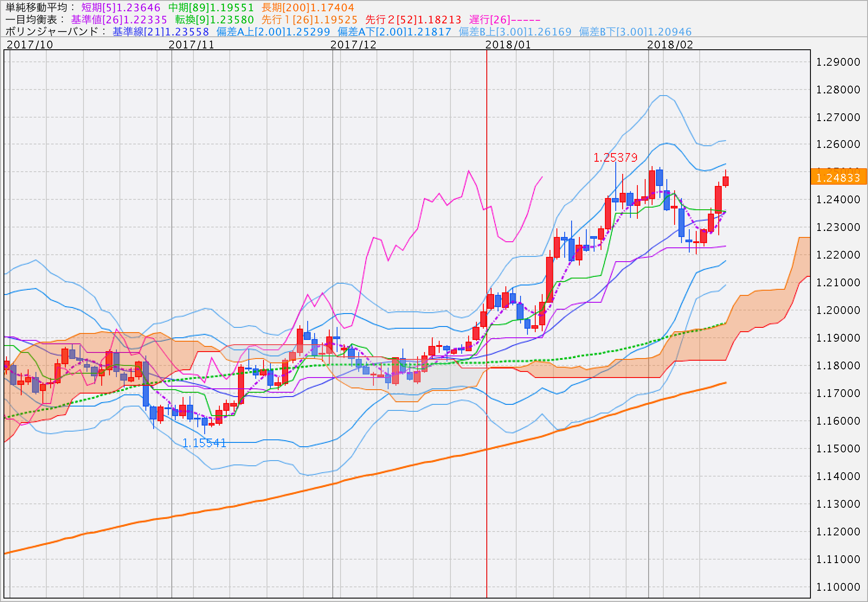
Task: Click the 1.23000 price axis label
Action: coord(838,227)
